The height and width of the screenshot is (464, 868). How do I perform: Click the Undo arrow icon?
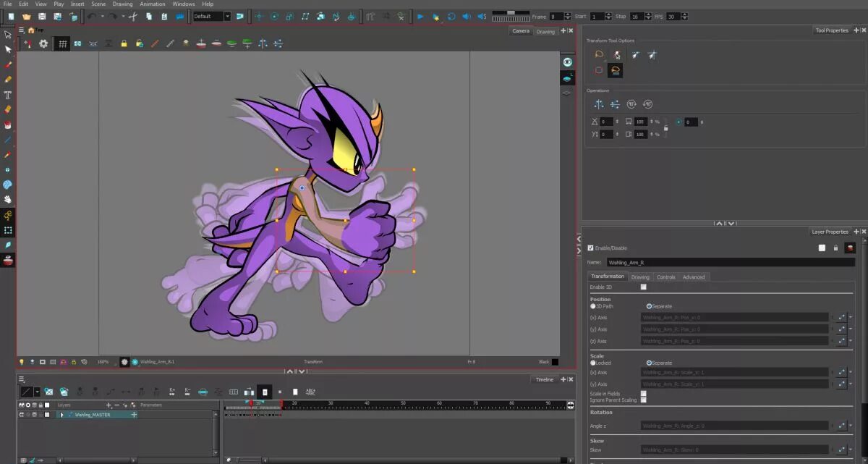pyautogui.click(x=92, y=16)
